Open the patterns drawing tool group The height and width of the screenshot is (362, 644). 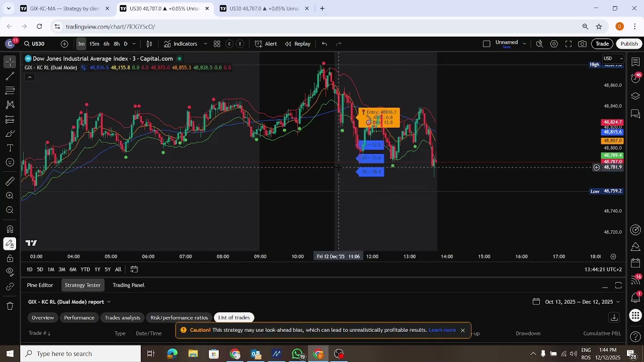(10, 105)
